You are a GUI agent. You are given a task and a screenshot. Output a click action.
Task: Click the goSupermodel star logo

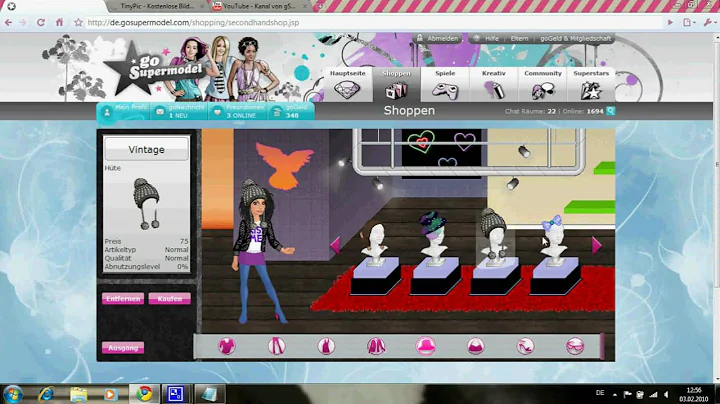152,69
